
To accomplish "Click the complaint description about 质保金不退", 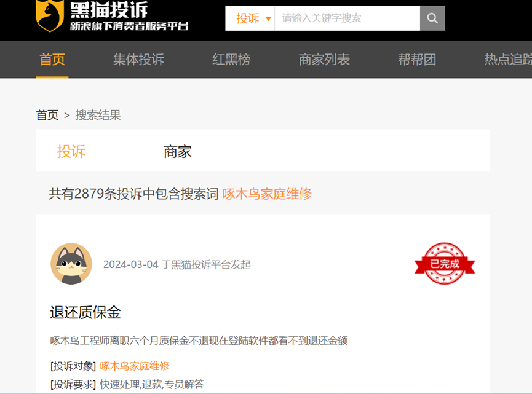I will pos(199,341).
